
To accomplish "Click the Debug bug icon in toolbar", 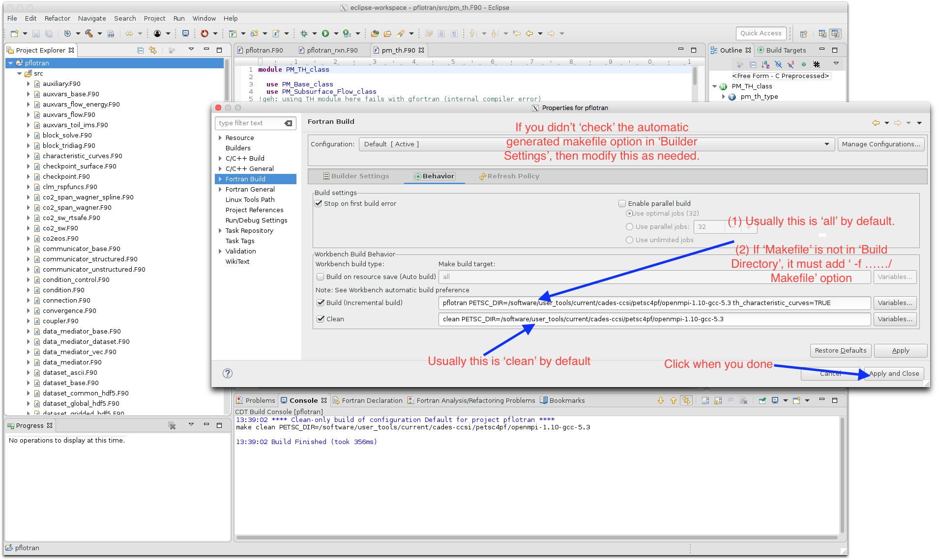I will point(304,33).
